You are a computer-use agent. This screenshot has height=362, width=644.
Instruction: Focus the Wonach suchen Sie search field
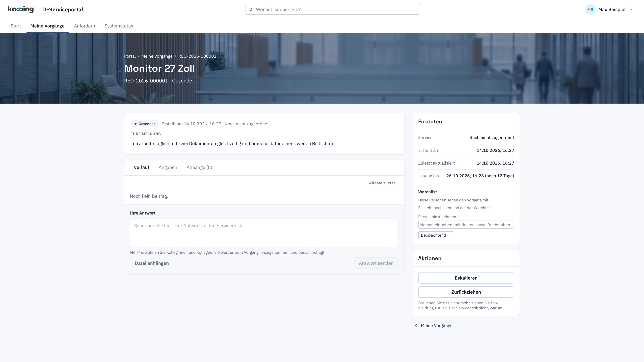click(333, 10)
